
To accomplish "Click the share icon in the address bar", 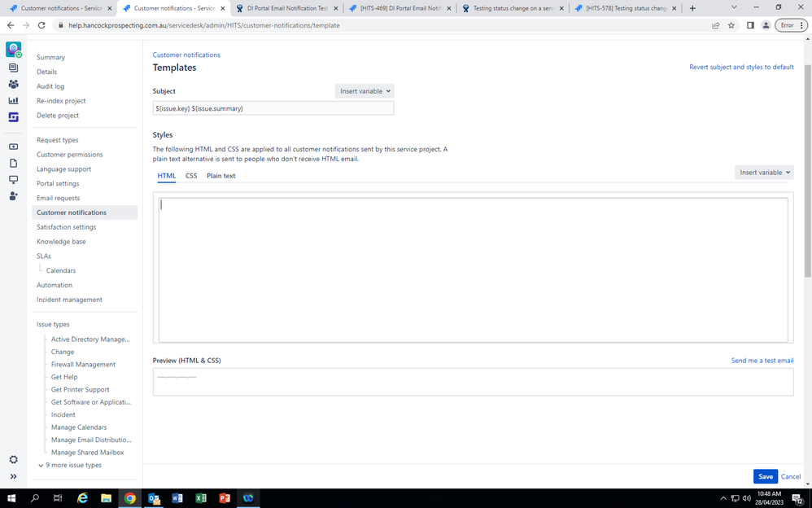I will [715, 25].
